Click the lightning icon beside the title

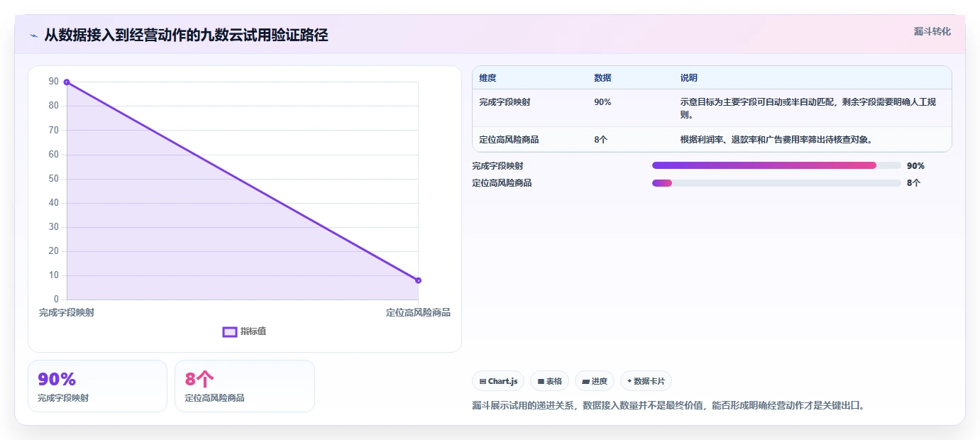click(x=33, y=35)
